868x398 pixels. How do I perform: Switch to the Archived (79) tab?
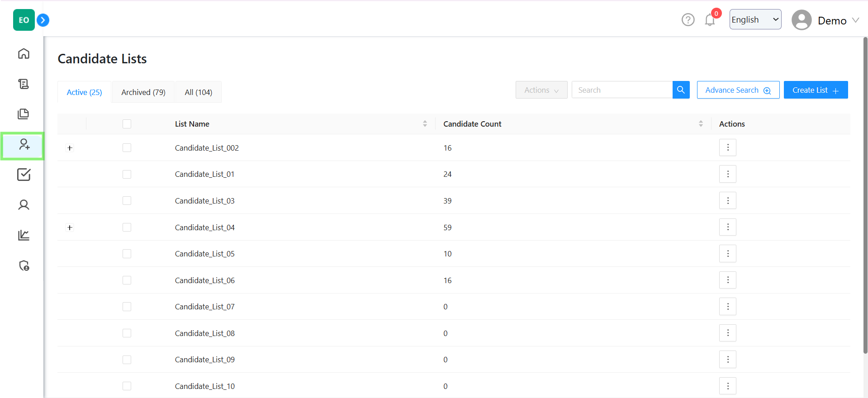[x=143, y=92]
